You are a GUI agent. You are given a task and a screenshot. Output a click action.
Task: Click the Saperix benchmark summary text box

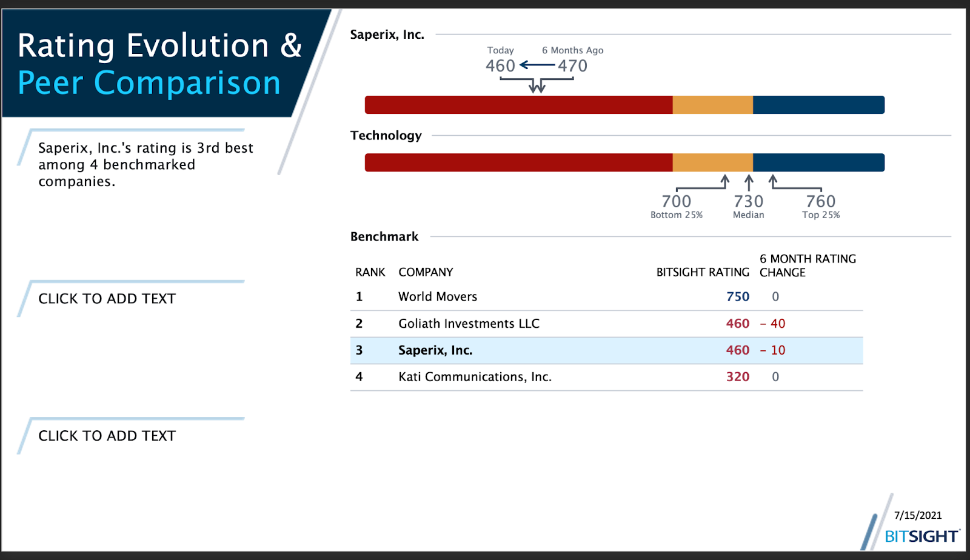pos(145,164)
